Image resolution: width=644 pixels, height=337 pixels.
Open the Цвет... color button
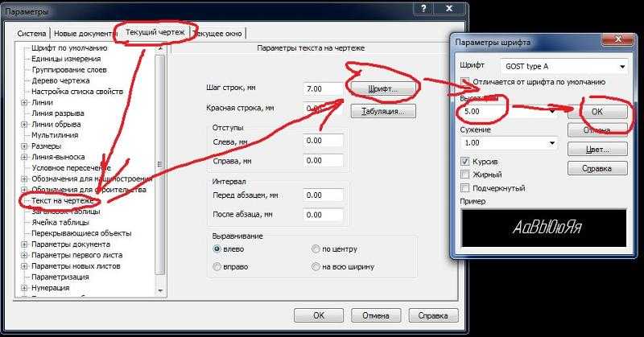pyautogui.click(x=597, y=150)
